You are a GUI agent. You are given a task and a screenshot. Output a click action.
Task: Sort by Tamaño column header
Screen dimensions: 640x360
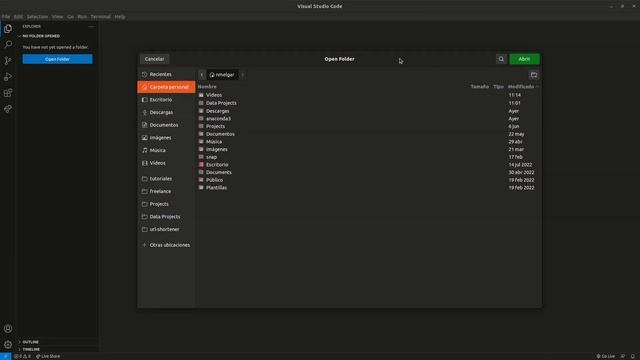480,87
